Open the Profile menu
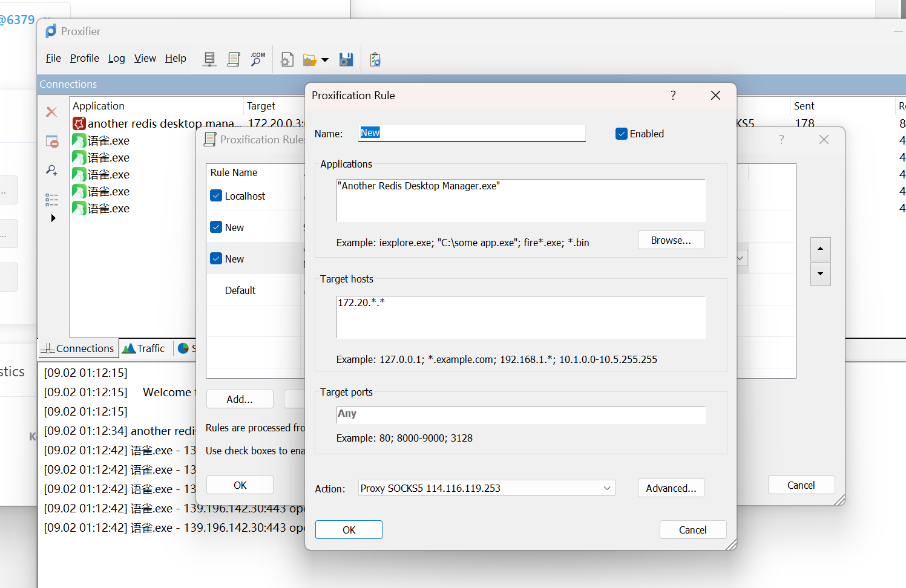 point(85,58)
